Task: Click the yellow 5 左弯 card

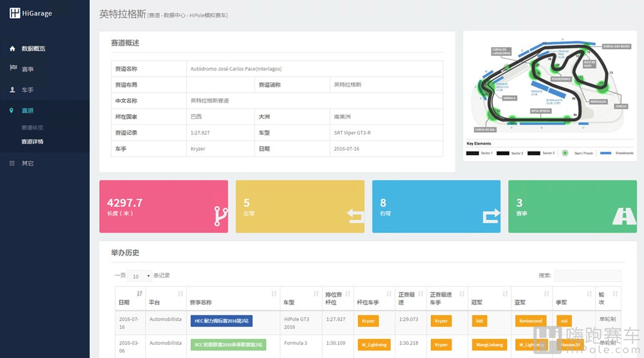Action: coord(300,207)
